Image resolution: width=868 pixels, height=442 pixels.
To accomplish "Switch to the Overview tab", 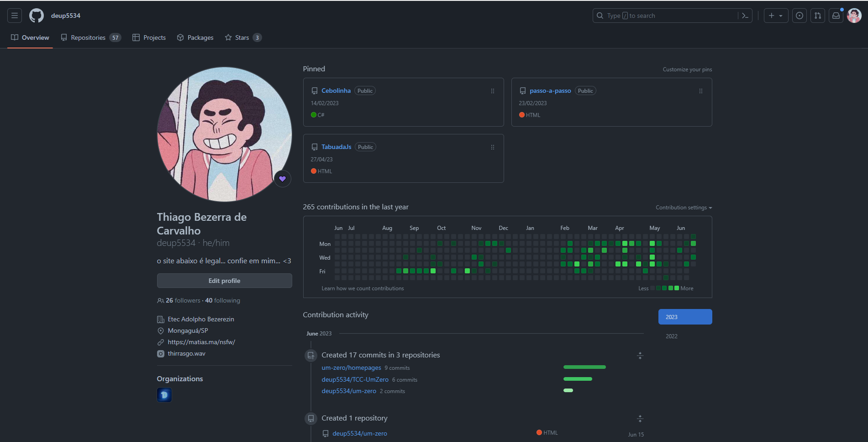I will click(30, 37).
